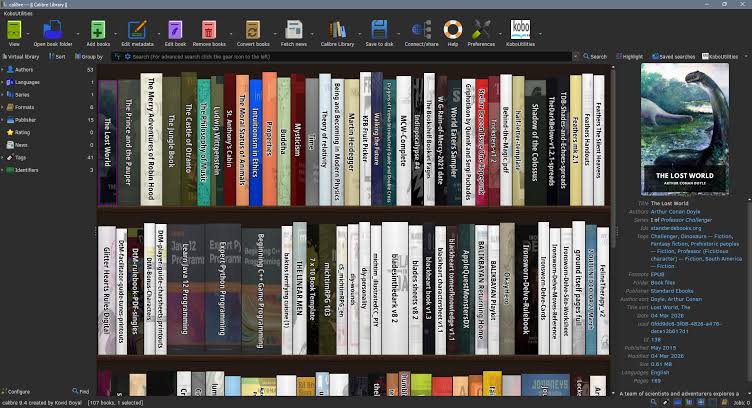Viewport: 752px width, 408px height.
Task: Open the Sort menu
Action: pos(57,57)
